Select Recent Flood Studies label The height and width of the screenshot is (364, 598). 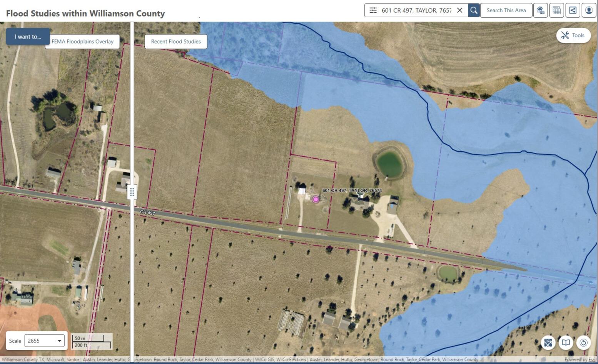[176, 42]
